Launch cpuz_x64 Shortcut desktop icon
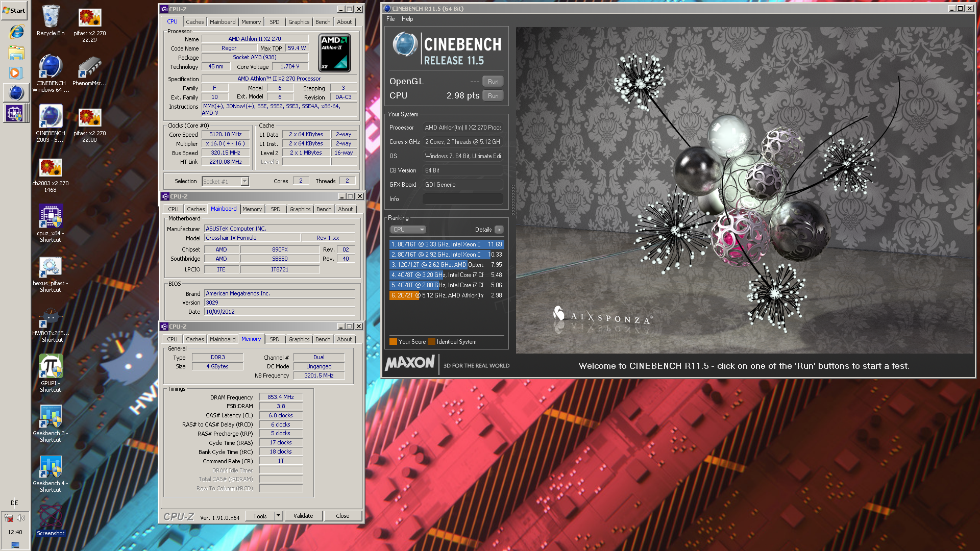The width and height of the screenshot is (980, 551). 51,223
